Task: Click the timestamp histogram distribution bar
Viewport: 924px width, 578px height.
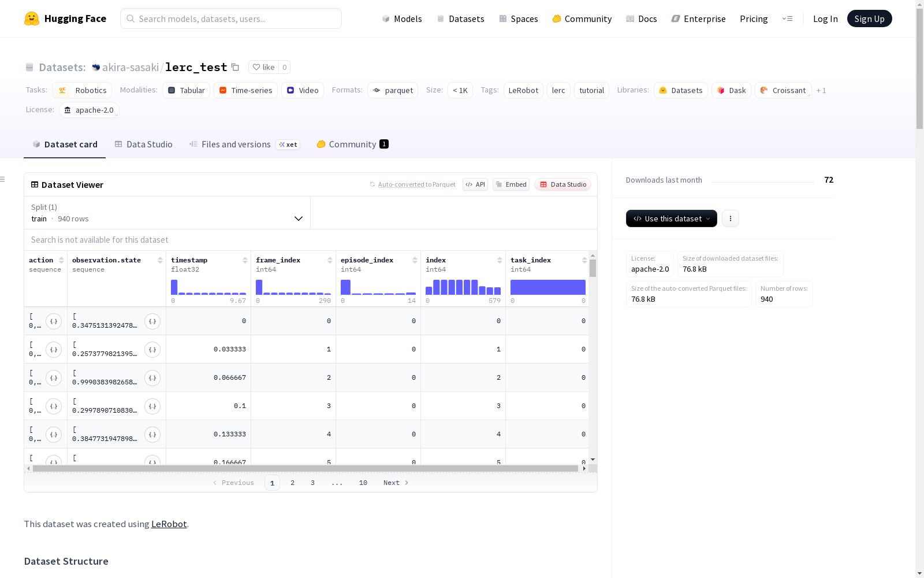Action: pyautogui.click(x=208, y=287)
